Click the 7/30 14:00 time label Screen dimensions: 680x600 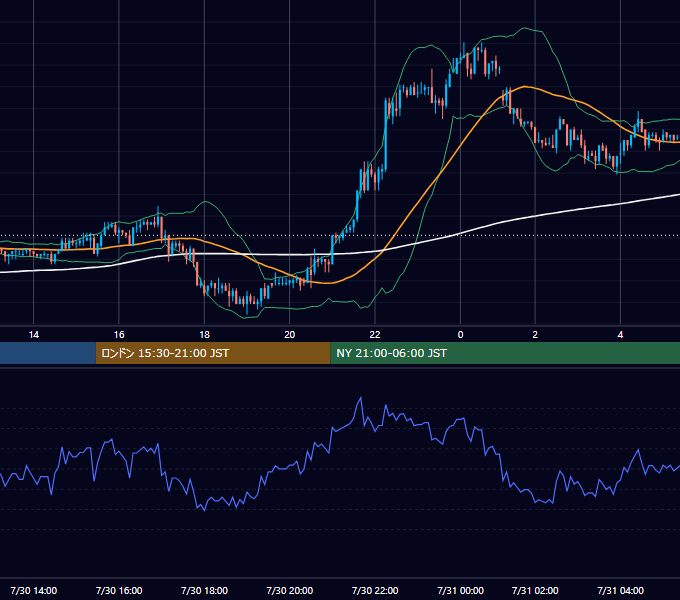click(33, 590)
